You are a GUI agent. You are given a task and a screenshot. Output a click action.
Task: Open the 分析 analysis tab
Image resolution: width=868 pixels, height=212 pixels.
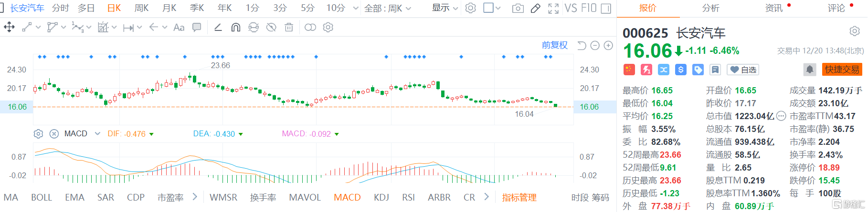710,8
